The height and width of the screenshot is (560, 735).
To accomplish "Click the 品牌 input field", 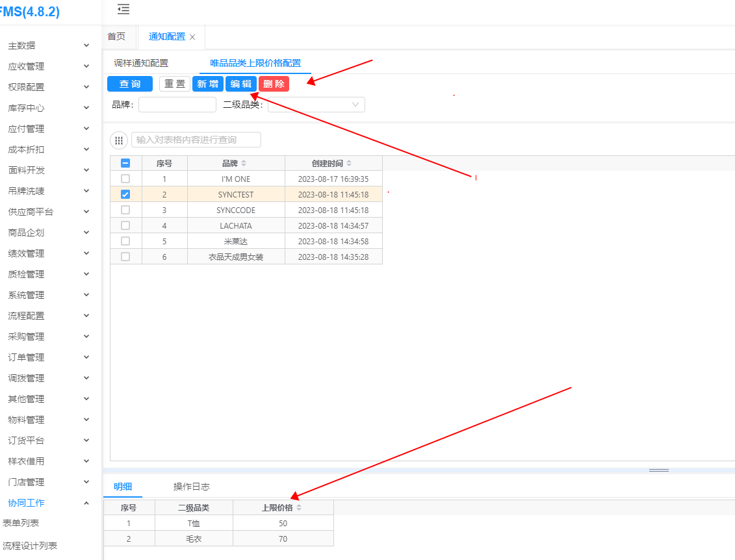I will pyautogui.click(x=177, y=105).
